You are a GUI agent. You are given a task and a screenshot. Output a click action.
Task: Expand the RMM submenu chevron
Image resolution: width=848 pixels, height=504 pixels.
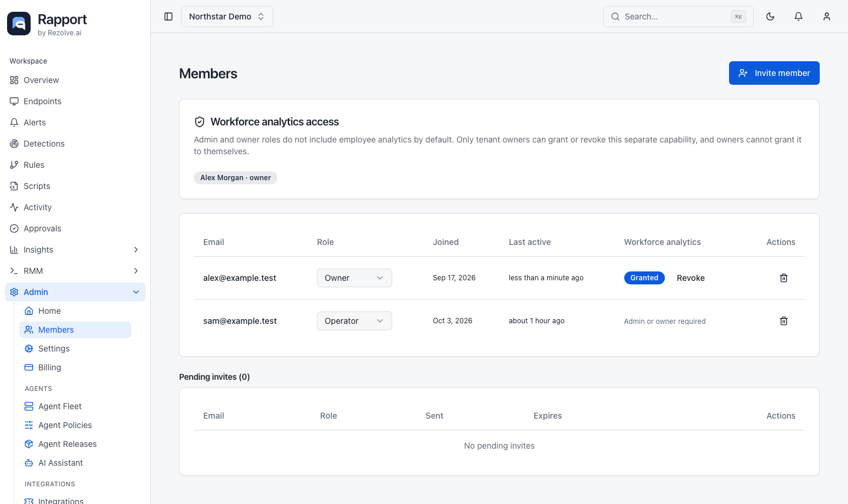click(x=136, y=271)
